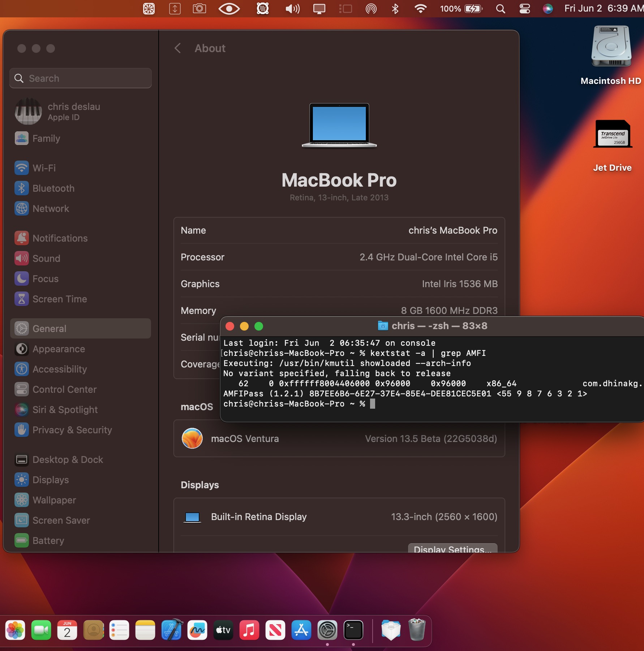Click the AirDrop icon in the menu bar
The height and width of the screenshot is (651, 644).
tap(371, 8)
